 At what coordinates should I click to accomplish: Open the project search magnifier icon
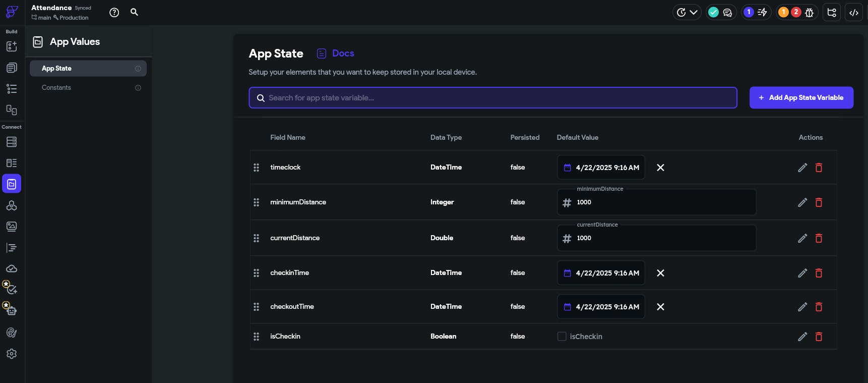click(x=134, y=12)
